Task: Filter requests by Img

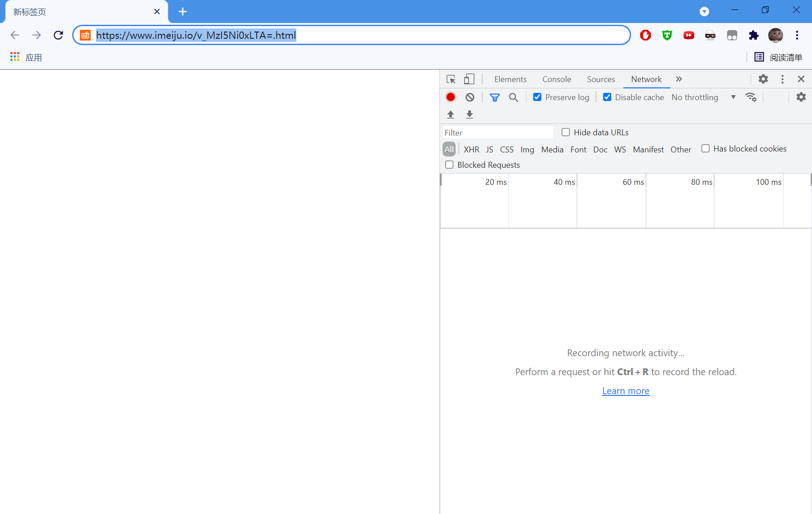Action: (x=527, y=149)
